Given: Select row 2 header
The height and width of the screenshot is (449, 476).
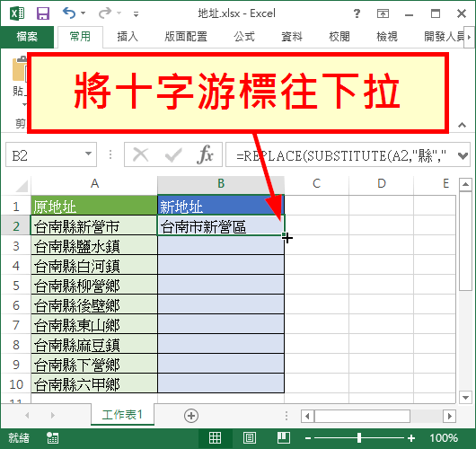Looking at the screenshot, I should point(16,225).
